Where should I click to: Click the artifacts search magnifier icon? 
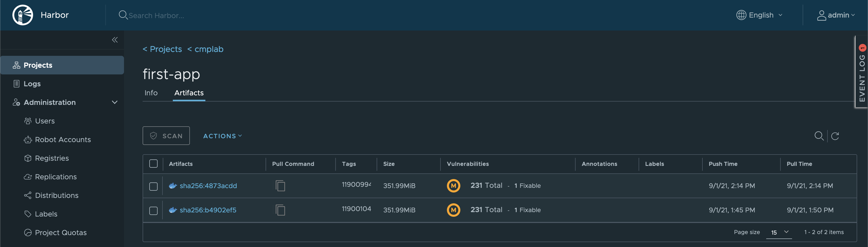click(819, 136)
